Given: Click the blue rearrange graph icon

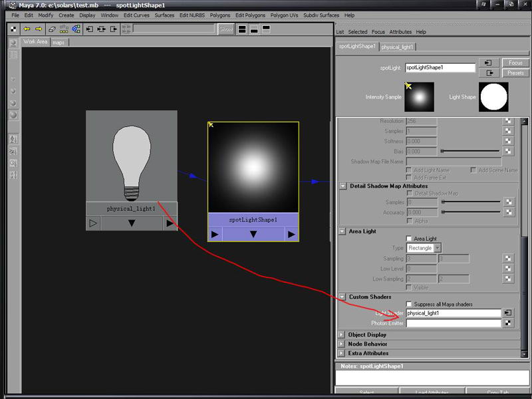Looking at the screenshot, I should pos(76,29).
